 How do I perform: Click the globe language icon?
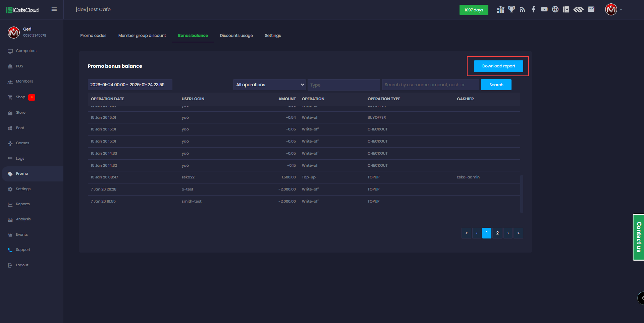pyautogui.click(x=555, y=9)
